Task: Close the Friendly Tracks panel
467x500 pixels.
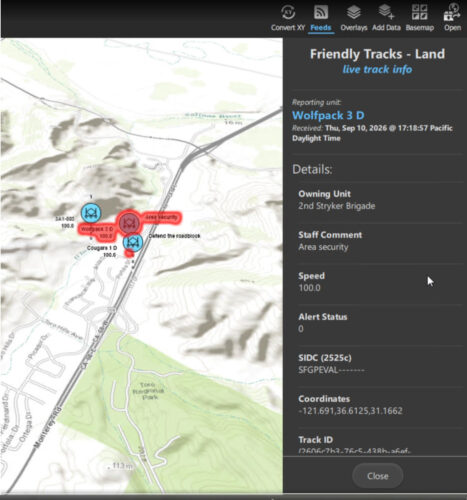Action: (378, 476)
